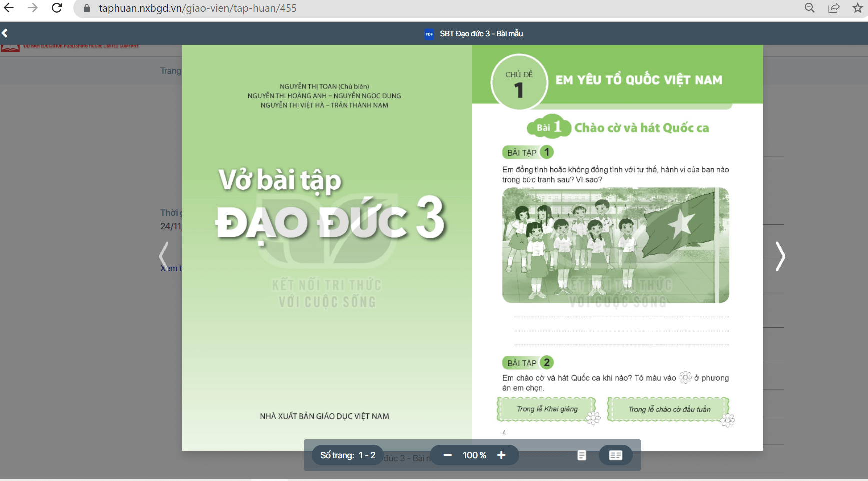This screenshot has width=868, height=481.
Task: Click the share page icon
Action: pyautogui.click(x=833, y=8)
